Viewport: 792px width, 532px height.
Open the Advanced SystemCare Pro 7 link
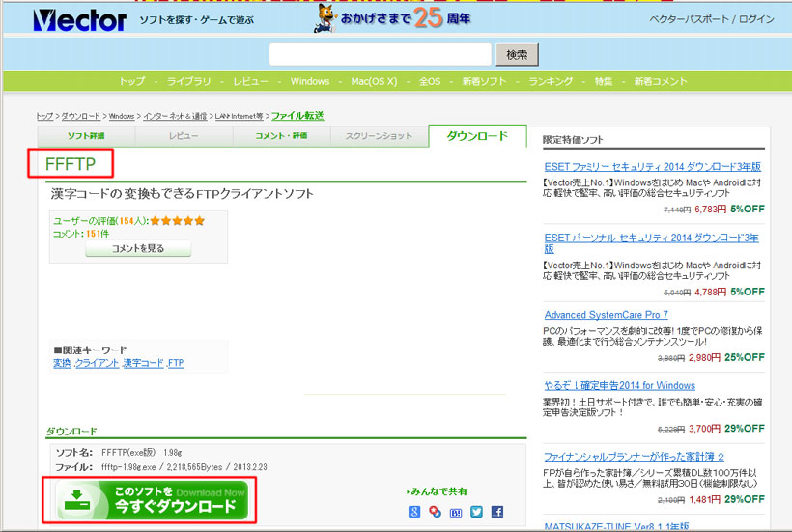coord(607,315)
